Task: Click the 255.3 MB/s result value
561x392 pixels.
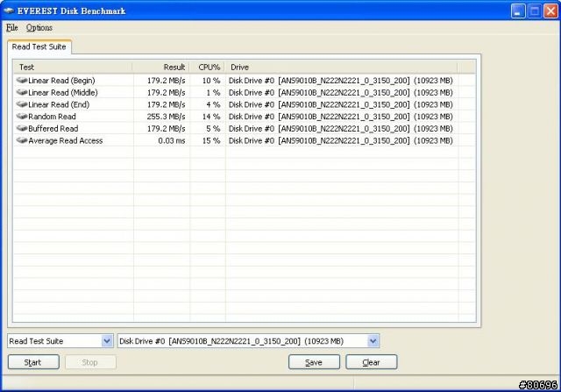Action: (x=166, y=117)
